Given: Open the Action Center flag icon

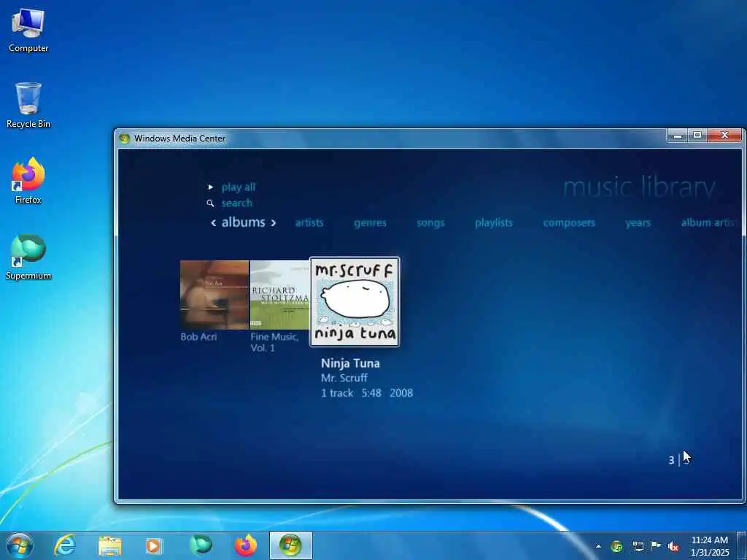Looking at the screenshot, I should click(656, 546).
